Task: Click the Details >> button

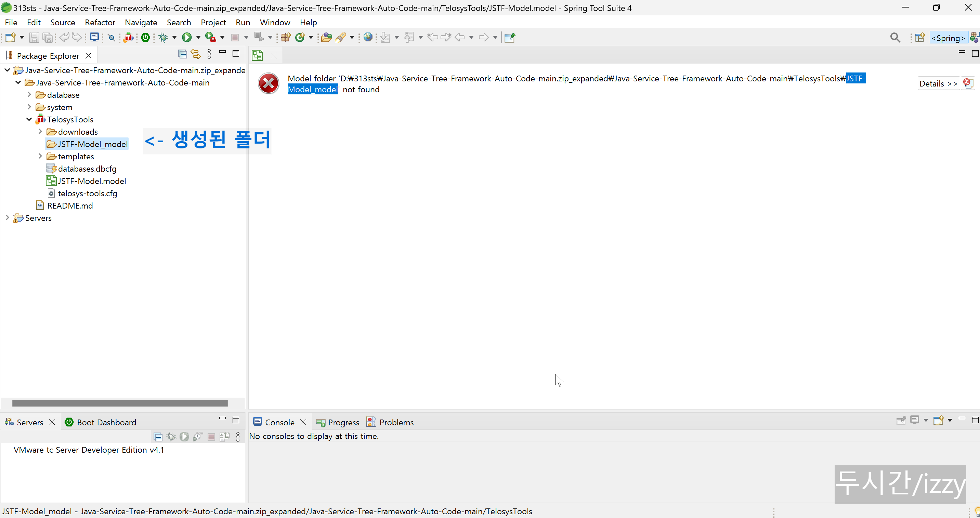Action: coord(939,84)
